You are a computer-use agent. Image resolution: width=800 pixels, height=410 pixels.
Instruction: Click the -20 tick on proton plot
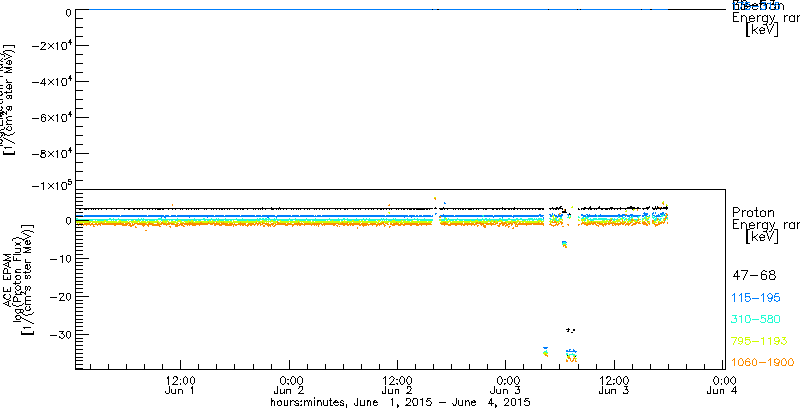[60, 297]
